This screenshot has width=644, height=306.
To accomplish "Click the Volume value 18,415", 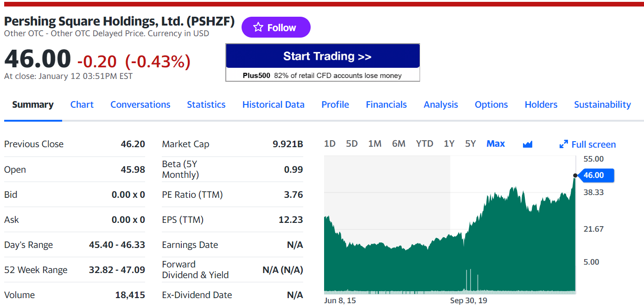I will (x=130, y=295).
